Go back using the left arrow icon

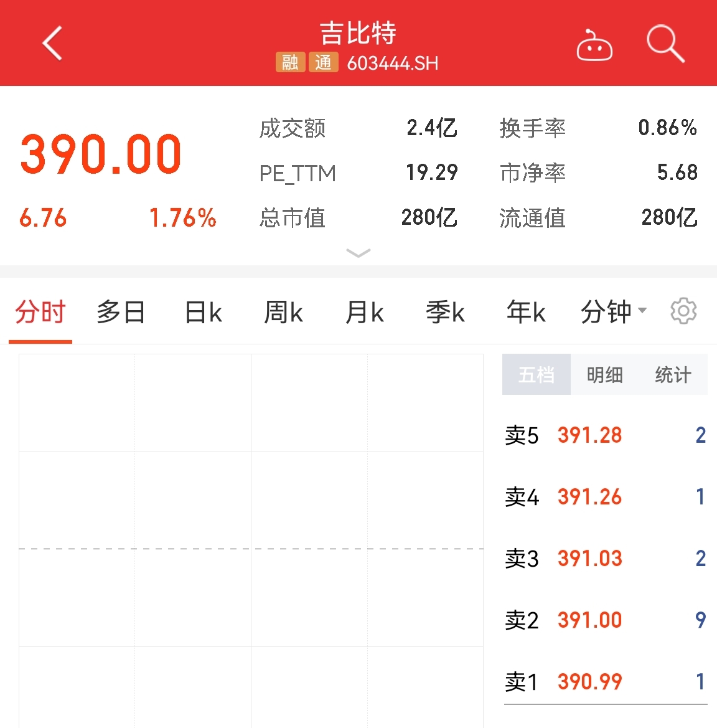pyautogui.click(x=52, y=43)
